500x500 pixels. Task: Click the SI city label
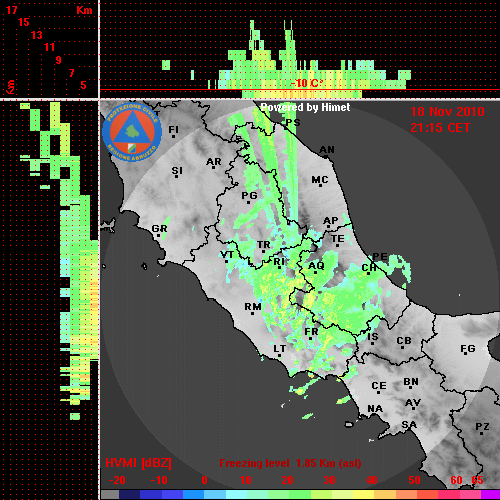coord(177,171)
